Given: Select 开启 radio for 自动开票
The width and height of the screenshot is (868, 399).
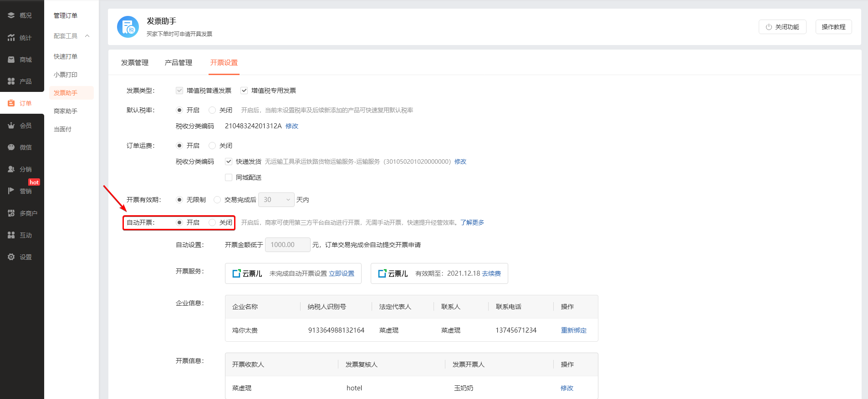Looking at the screenshot, I should coord(179,222).
